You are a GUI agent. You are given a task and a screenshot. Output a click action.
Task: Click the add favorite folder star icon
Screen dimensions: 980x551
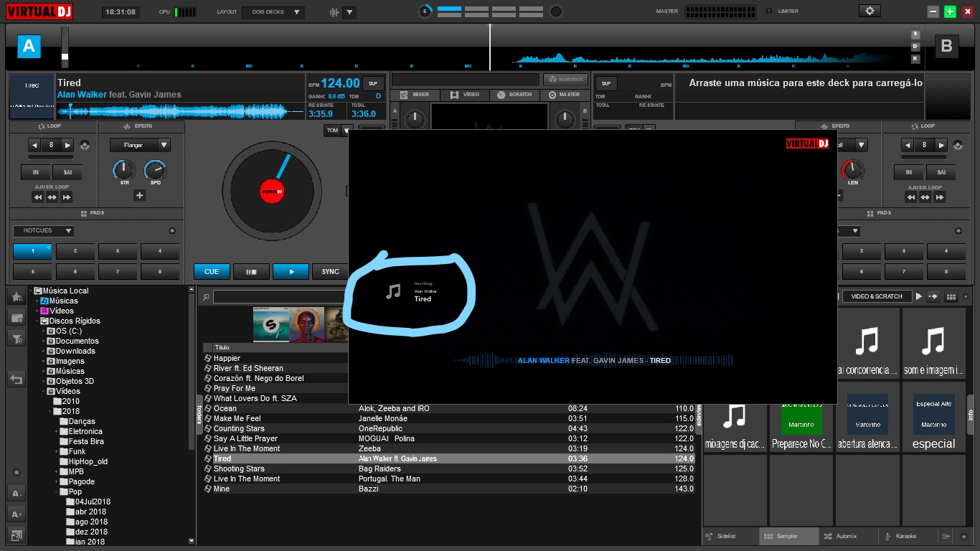[17, 296]
